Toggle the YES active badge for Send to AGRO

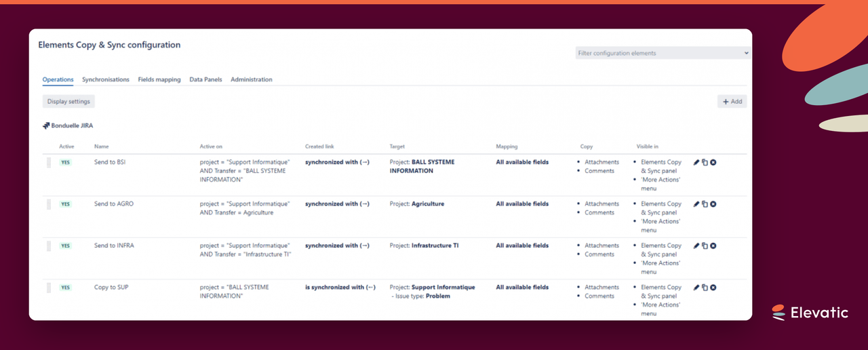tap(65, 204)
